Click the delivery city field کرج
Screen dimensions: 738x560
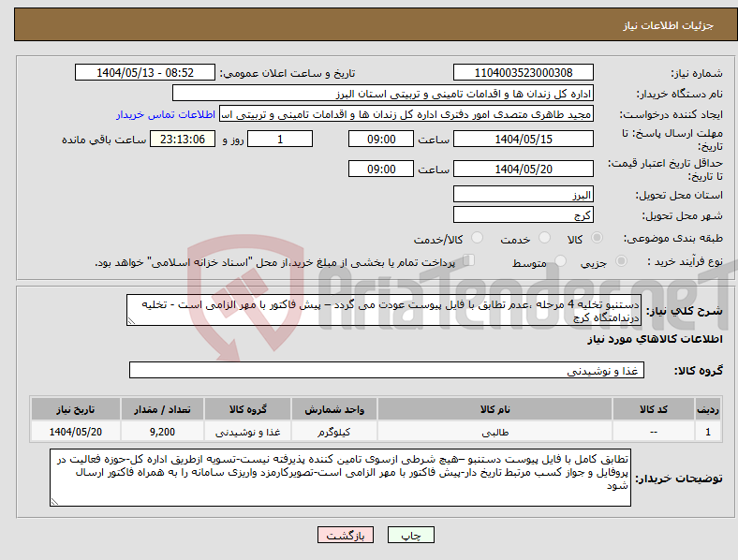(x=524, y=215)
